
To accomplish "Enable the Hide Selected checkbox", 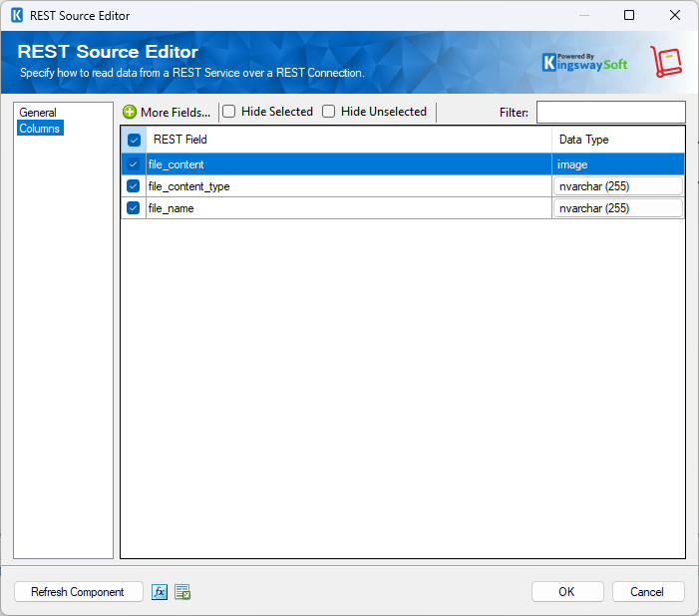I will (x=228, y=111).
